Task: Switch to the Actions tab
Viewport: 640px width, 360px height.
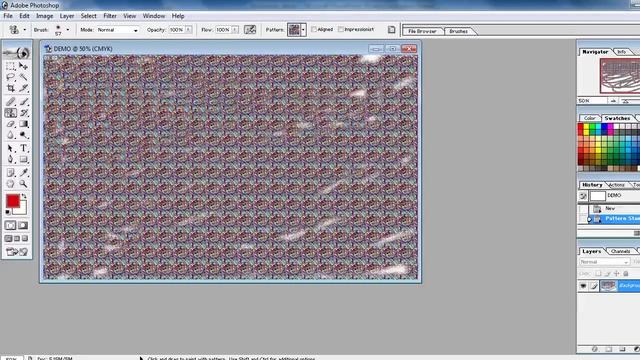Action: pyautogui.click(x=617, y=185)
